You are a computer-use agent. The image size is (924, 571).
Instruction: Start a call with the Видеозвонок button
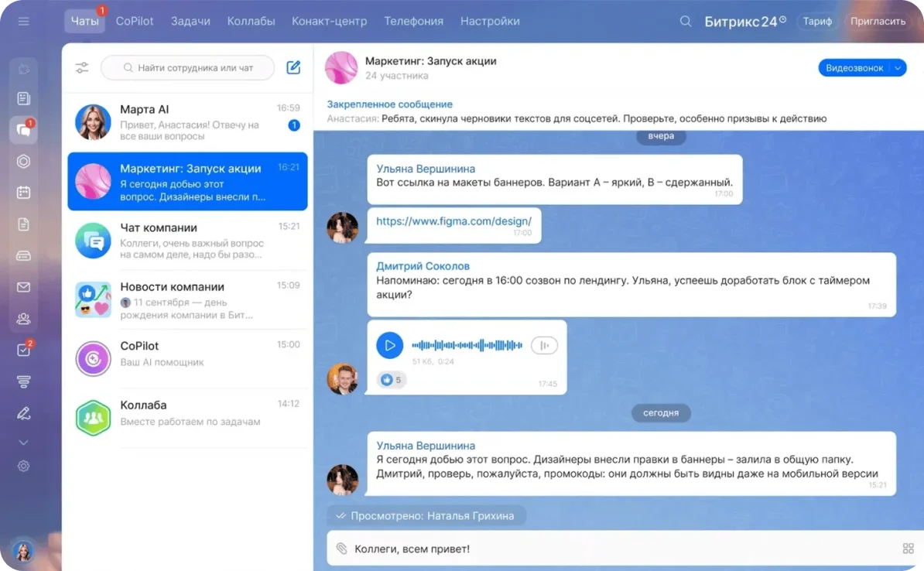(854, 68)
